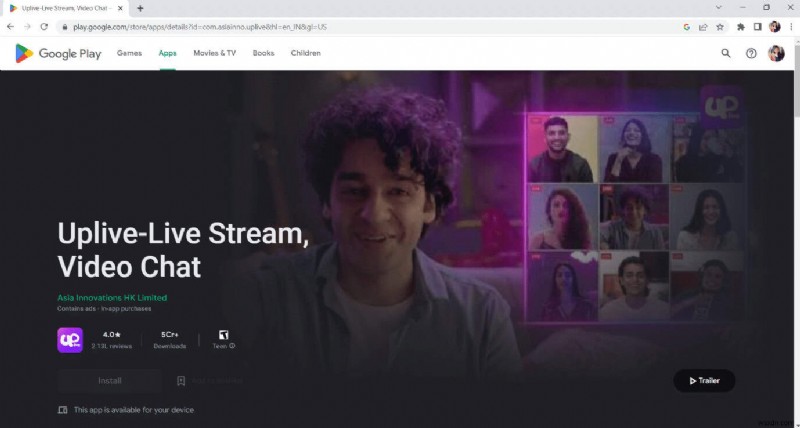Reload the current page

tap(44, 27)
